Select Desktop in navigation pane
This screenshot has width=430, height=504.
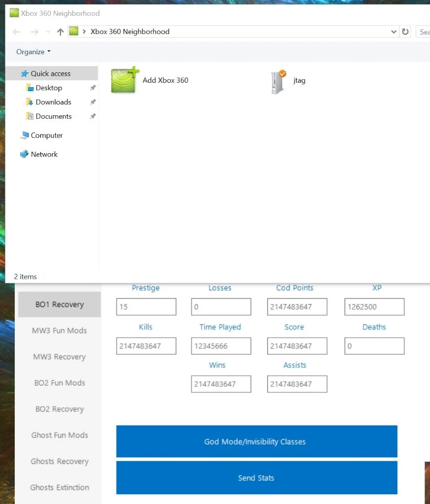[49, 88]
